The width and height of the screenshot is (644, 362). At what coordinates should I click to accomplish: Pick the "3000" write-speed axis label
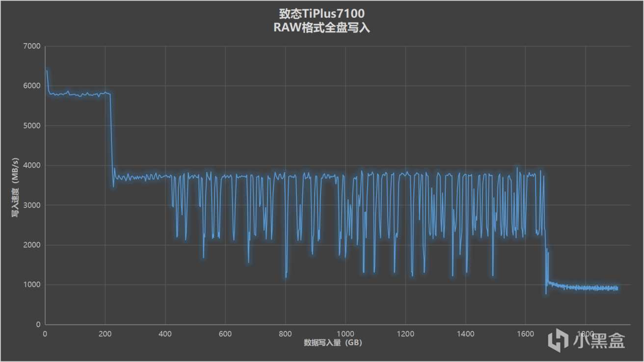[32, 206]
